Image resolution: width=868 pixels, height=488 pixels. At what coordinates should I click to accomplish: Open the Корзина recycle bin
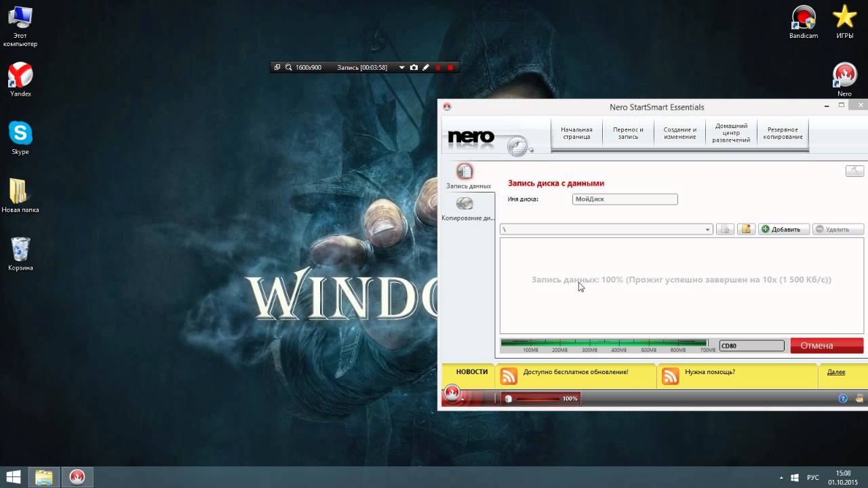pyautogui.click(x=20, y=254)
